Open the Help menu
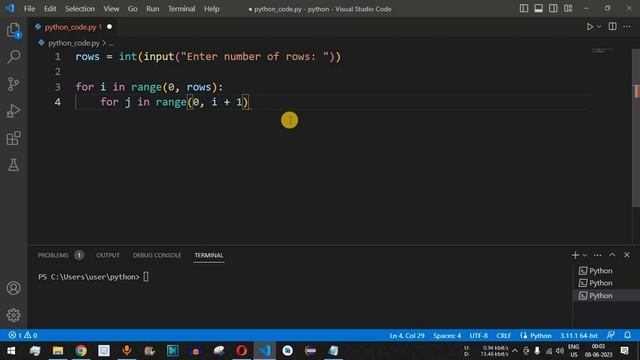Viewport: 640px width, 360px height. pos(211,9)
